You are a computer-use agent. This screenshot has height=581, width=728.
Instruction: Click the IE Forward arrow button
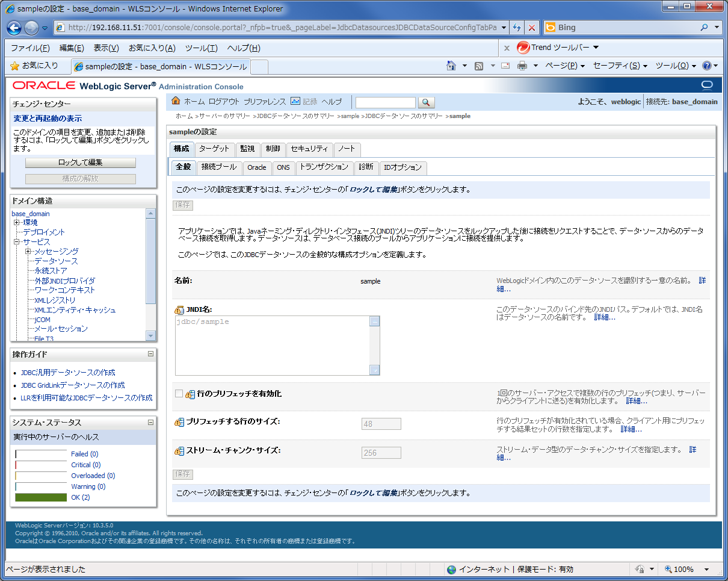coord(31,28)
